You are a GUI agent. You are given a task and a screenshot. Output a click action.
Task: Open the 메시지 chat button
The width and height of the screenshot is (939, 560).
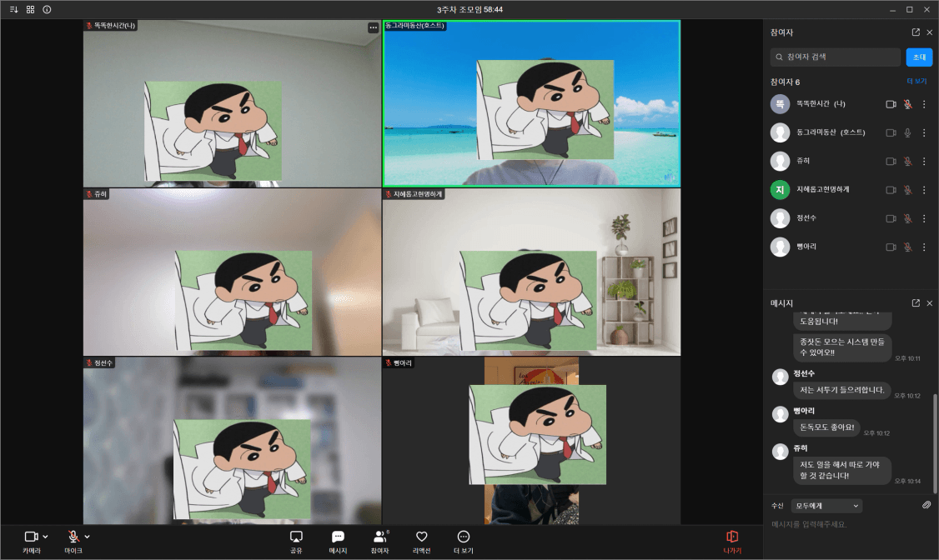(x=338, y=542)
